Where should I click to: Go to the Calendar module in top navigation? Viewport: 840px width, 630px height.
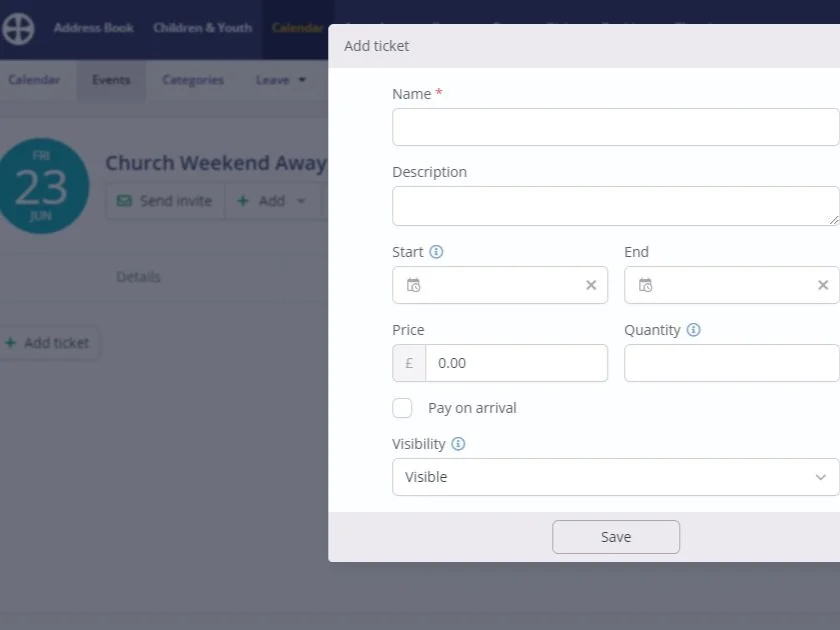coord(298,28)
